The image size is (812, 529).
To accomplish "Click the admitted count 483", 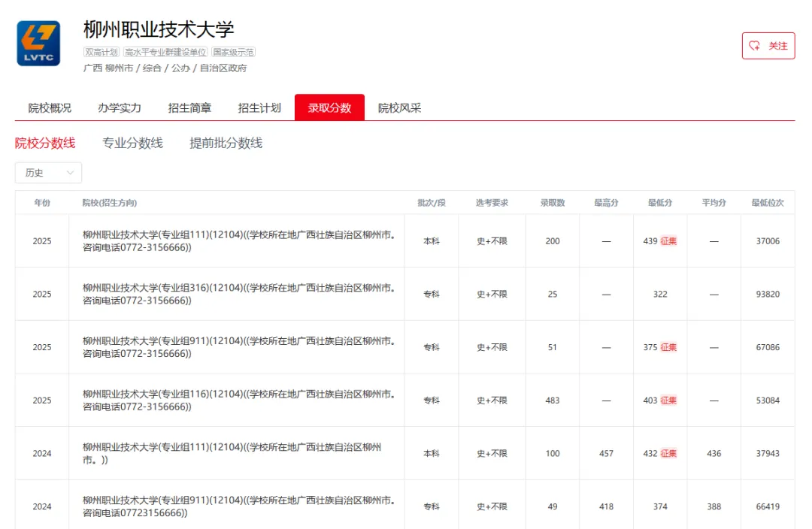I will coord(553,400).
